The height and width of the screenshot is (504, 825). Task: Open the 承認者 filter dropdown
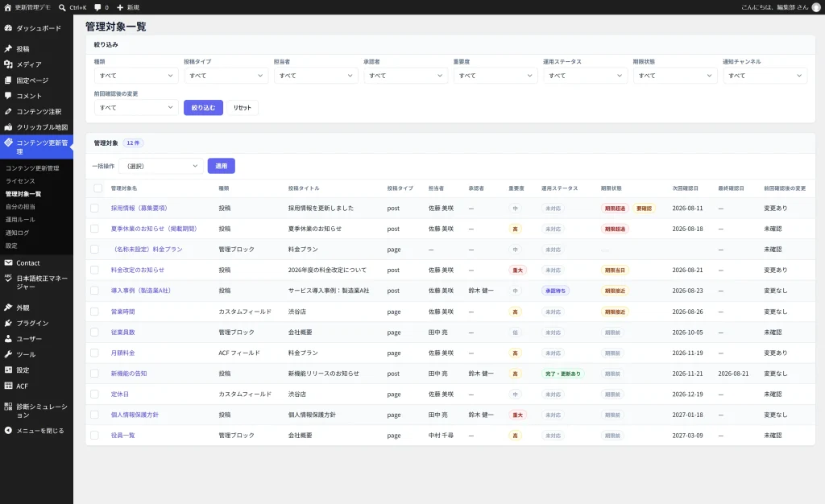pos(406,76)
